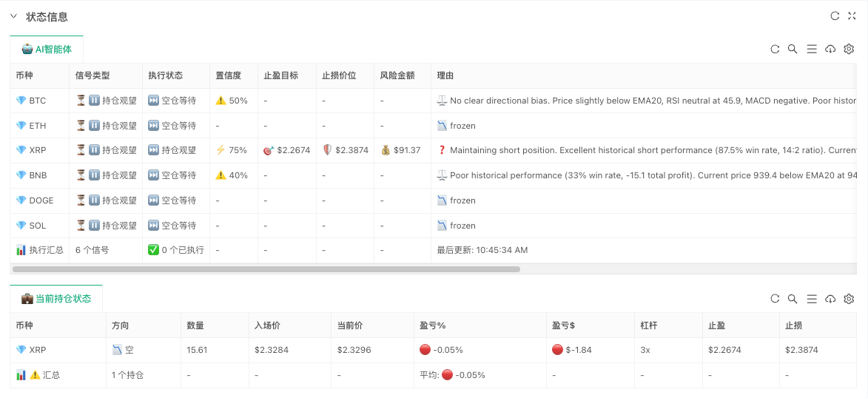The image size is (868, 398).
Task: Open settings gear for the 当前持仓状态 table
Action: (x=849, y=299)
